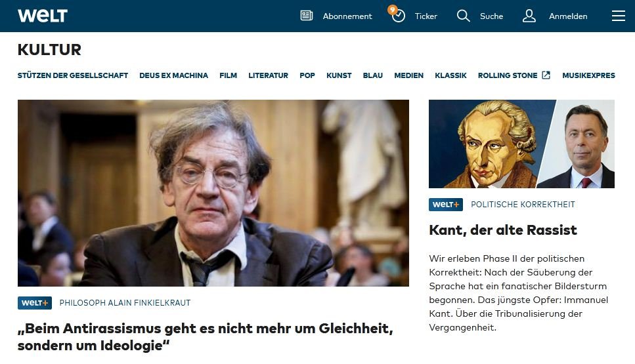Open the Medien section
The height and width of the screenshot is (364, 635).
[x=408, y=75]
